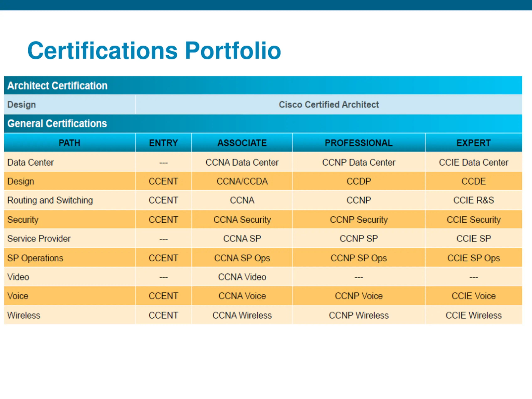Click 'CCNP' in Routing and Switching row
Image resolution: width=532 pixels, height=399 pixels.
point(359,200)
